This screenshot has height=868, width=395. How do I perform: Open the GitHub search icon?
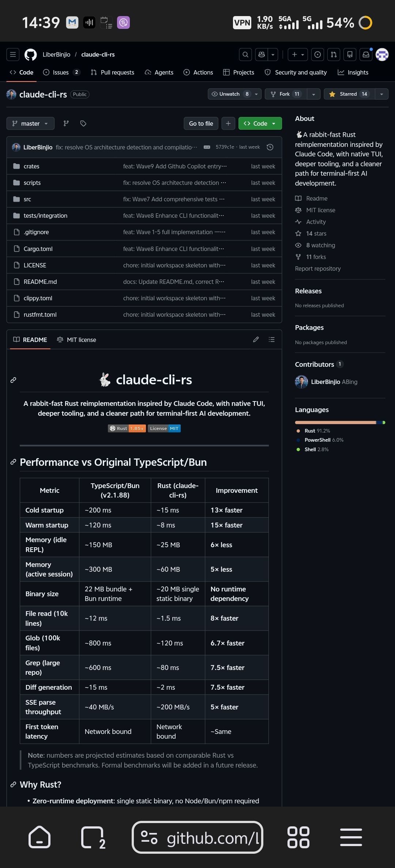[245, 54]
